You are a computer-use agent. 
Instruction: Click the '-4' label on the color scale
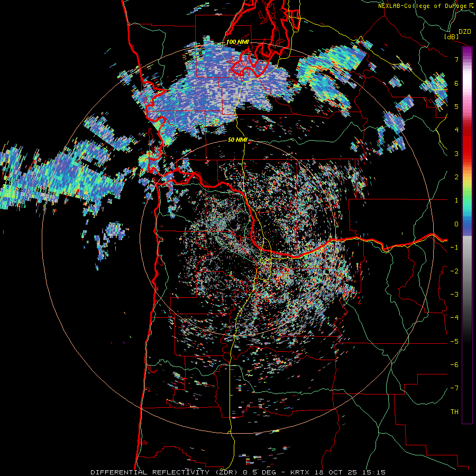click(454, 318)
